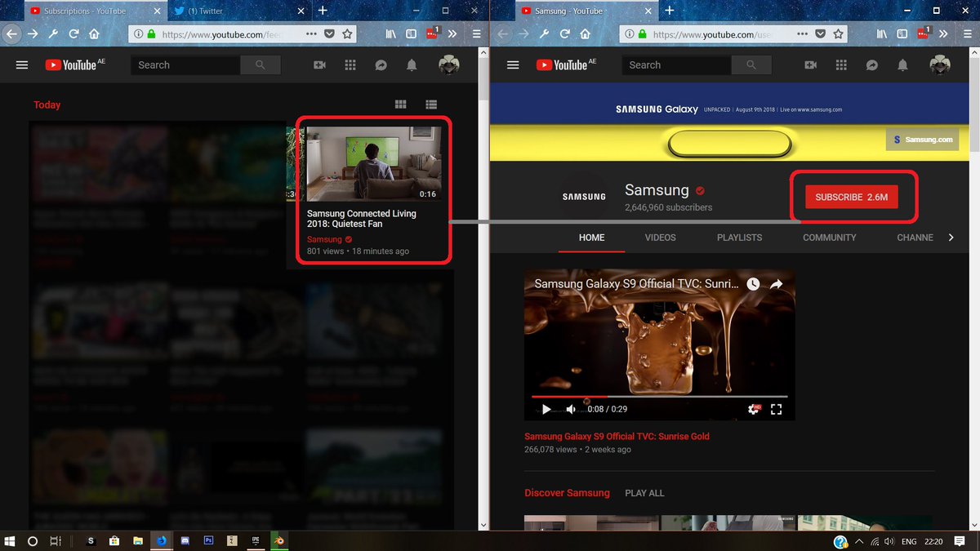Open video player settings gear
This screenshot has height=551, width=980.
click(x=754, y=409)
